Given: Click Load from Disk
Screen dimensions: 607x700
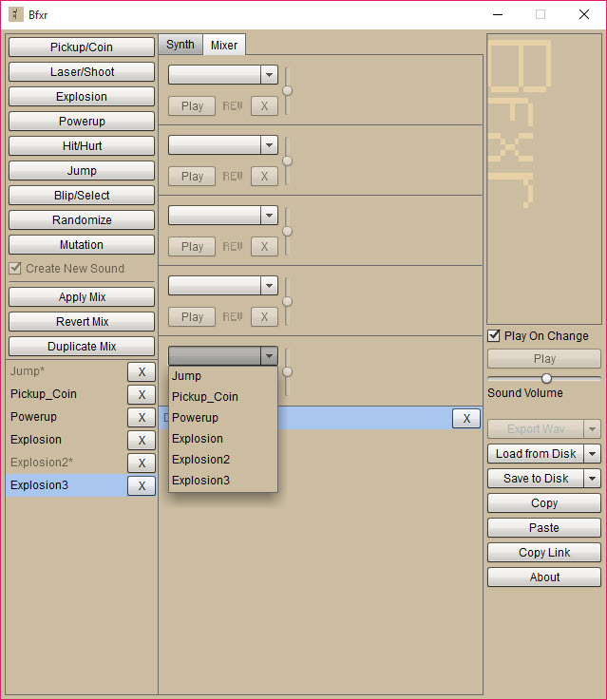Looking at the screenshot, I should pos(536,454).
